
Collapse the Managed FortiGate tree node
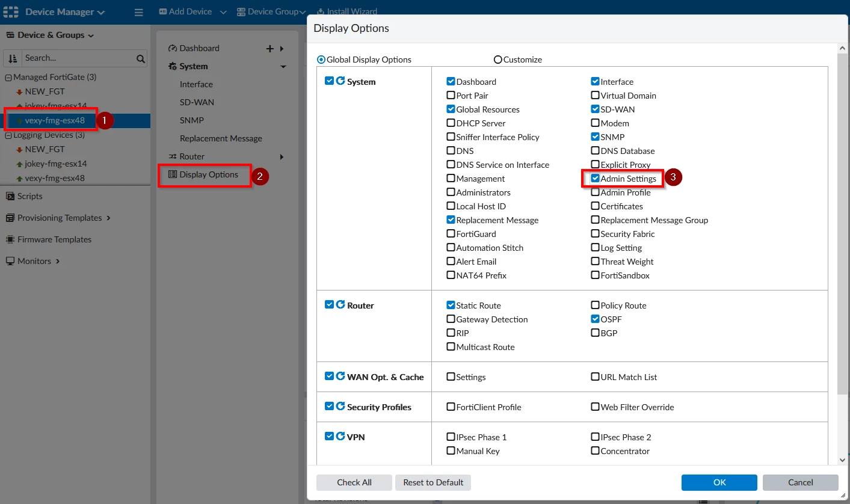click(x=8, y=78)
